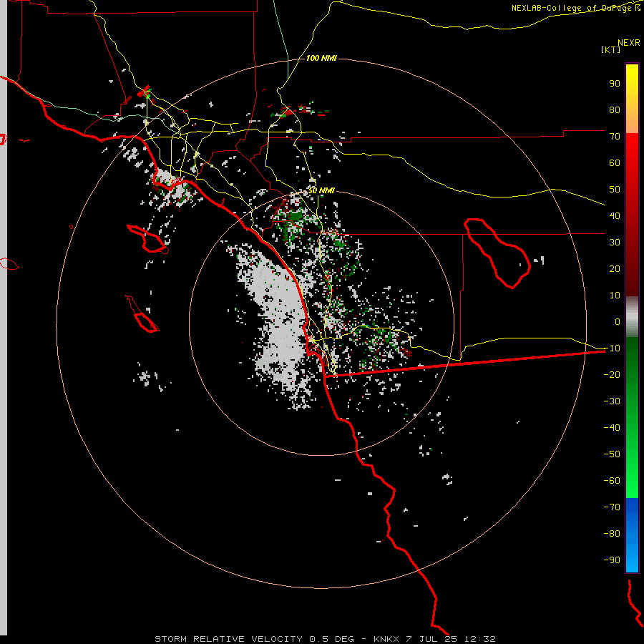Click the "-90" scale value
Screen dimensions: 644x644
click(612, 560)
